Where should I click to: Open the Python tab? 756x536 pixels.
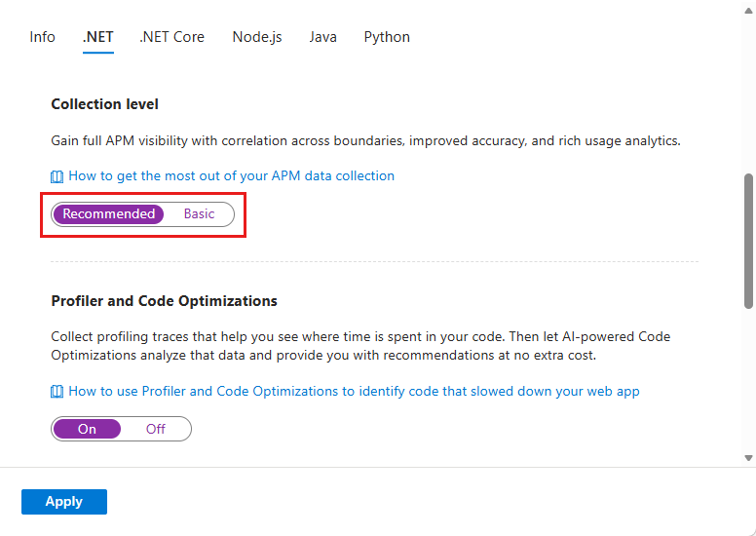387,37
